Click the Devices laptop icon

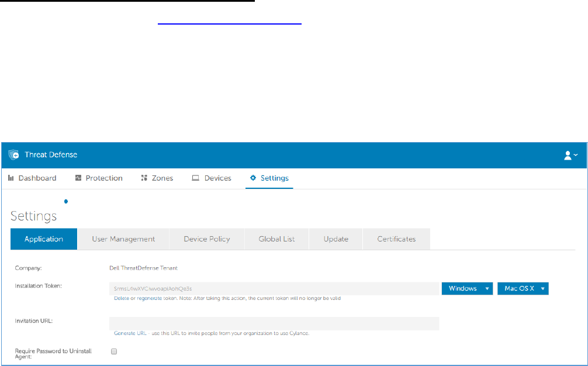tap(195, 178)
